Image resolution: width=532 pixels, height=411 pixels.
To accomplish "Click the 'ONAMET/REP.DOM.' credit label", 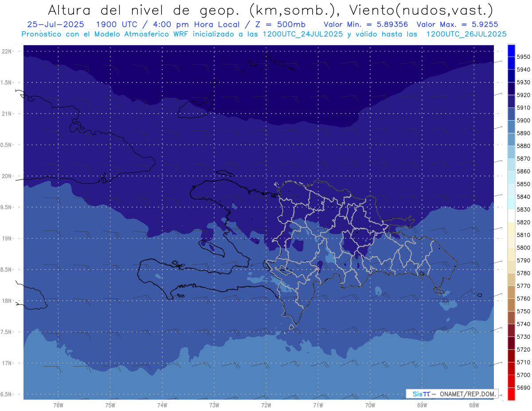I will click(467, 394).
